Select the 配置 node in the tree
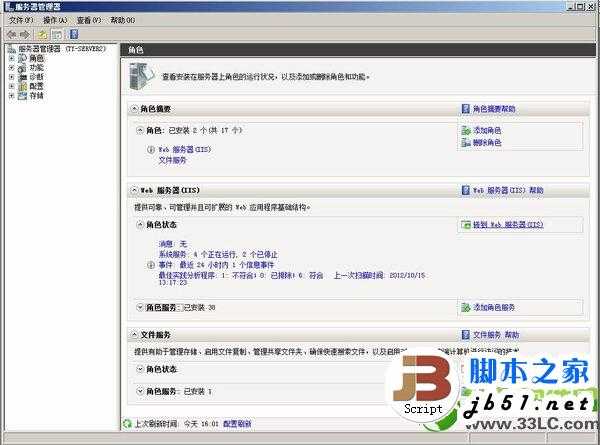The height and width of the screenshot is (445, 600). point(37,86)
